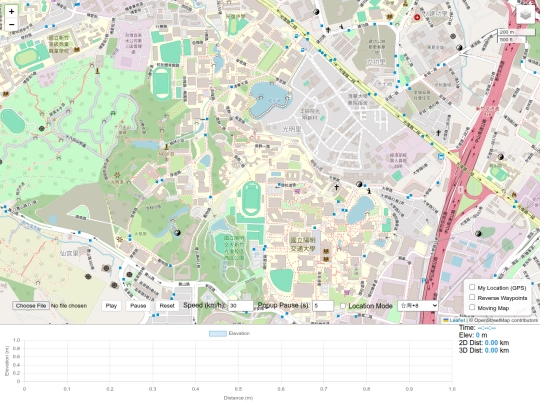This screenshot has height=405, width=540.
Task: Check the Moving Map option
Action: pos(472,307)
